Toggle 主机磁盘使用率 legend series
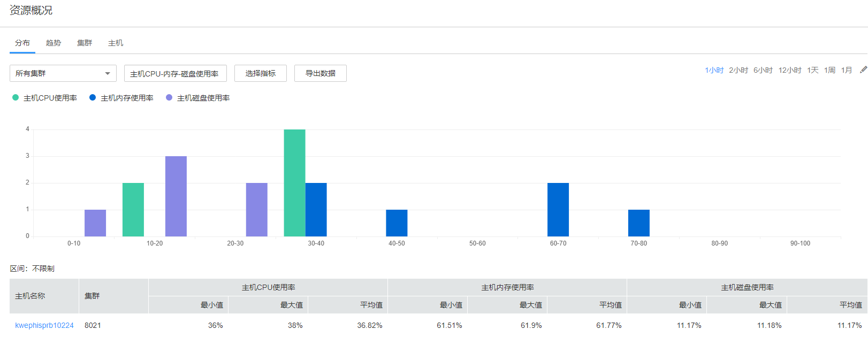The height and width of the screenshot is (337, 868). (x=198, y=98)
